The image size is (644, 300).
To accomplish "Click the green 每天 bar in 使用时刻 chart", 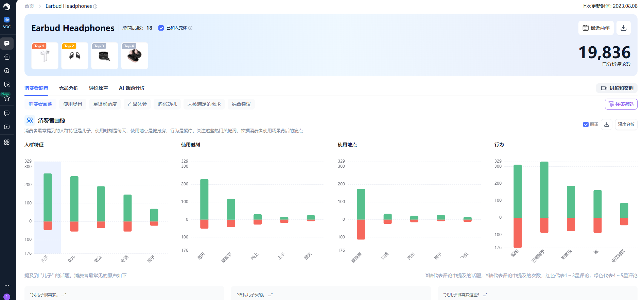I will (204, 199).
